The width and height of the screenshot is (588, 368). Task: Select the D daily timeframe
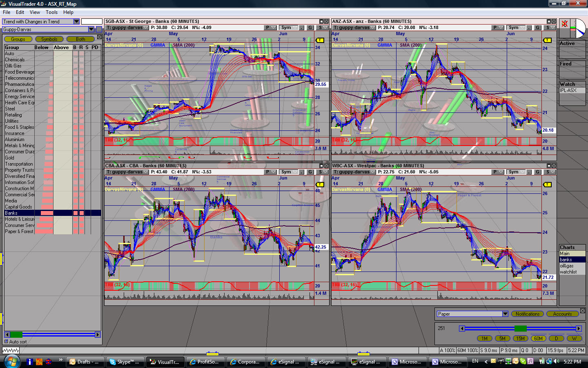pos(557,338)
